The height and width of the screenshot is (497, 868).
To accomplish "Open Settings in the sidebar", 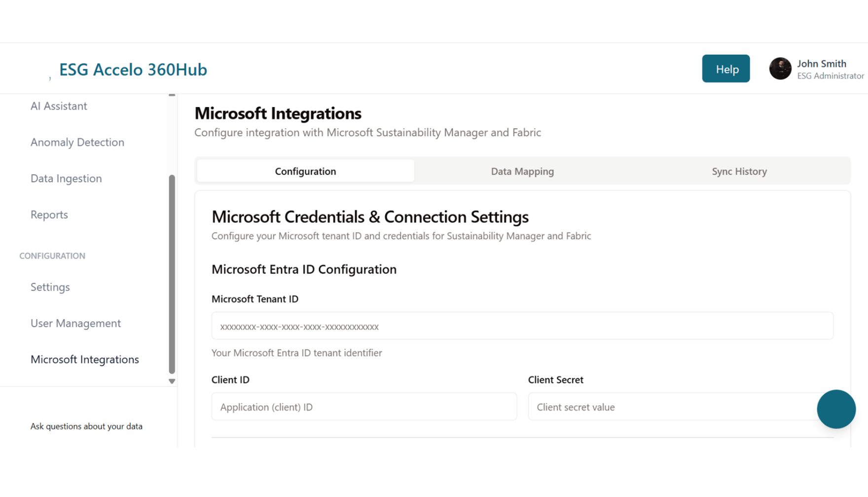I will (x=50, y=287).
